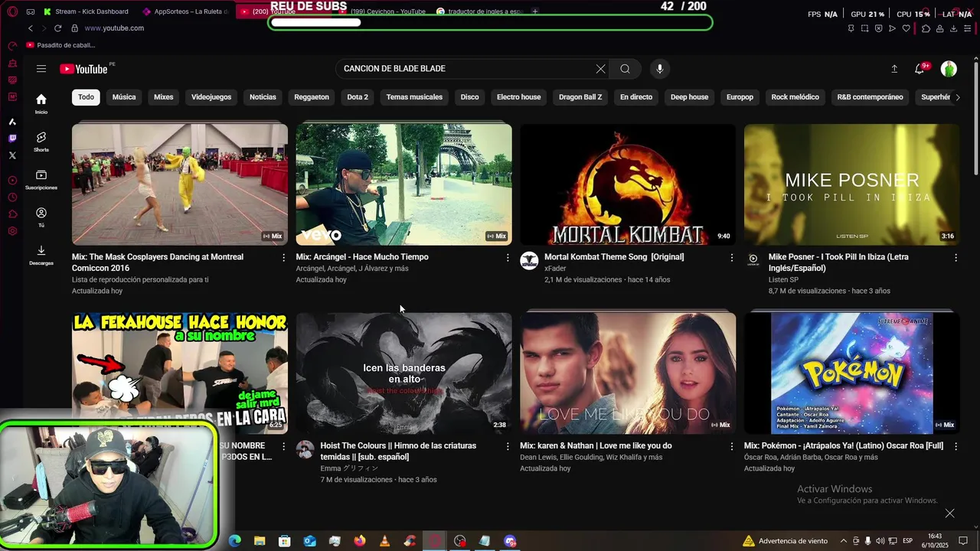Play the Mike Posner Ibiza thumbnail
Viewport: 980px width, 551px height.
click(x=851, y=184)
